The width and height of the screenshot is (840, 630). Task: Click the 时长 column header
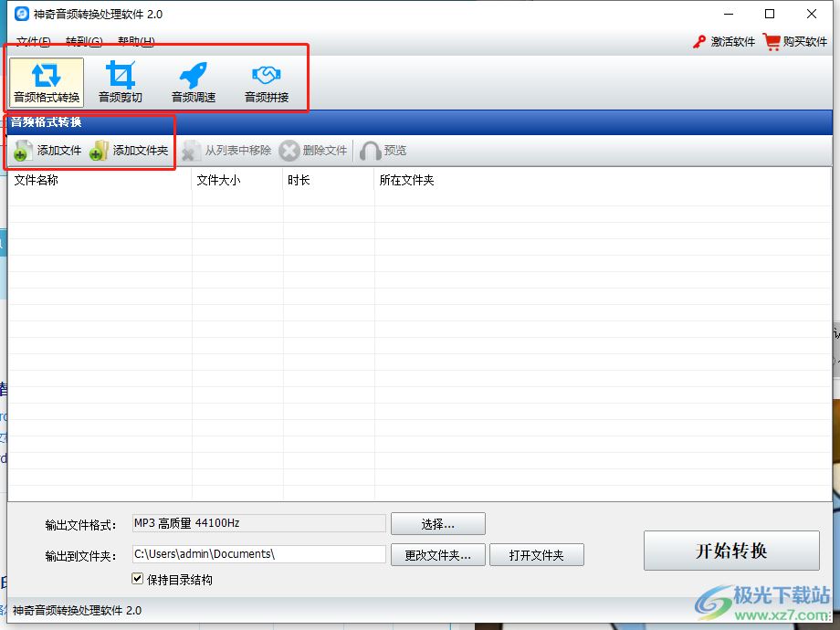[x=329, y=180]
